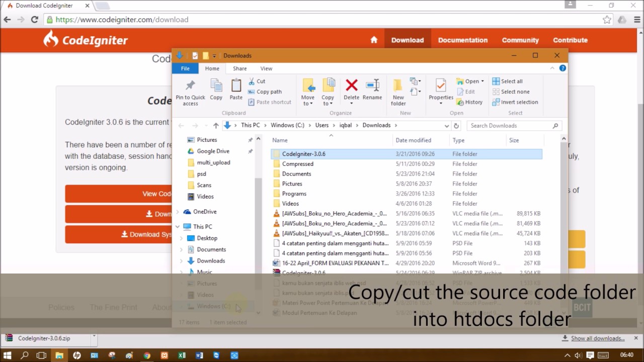The width and height of the screenshot is (644, 362).
Task: Open CodeIgniter home icon in navbar
Action: pyautogui.click(x=374, y=40)
